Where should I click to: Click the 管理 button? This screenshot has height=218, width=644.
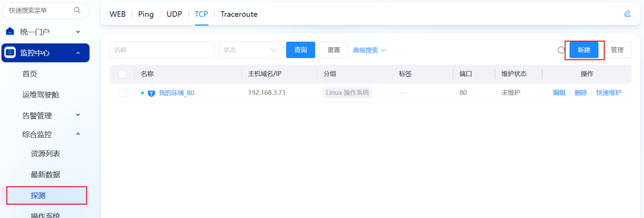617,50
